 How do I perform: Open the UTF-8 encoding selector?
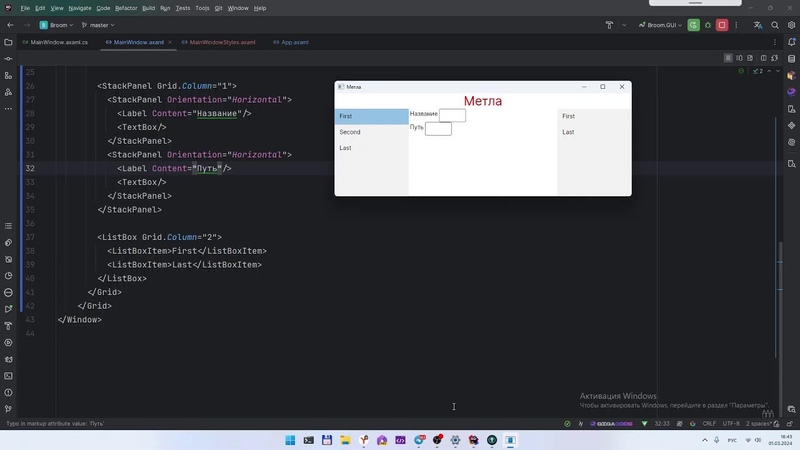coord(731,423)
